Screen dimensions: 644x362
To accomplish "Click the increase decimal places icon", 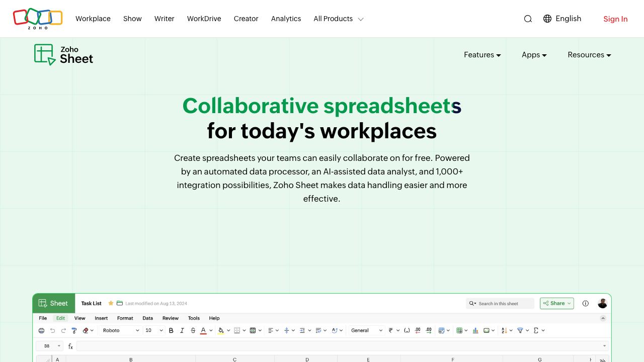I will [429, 330].
